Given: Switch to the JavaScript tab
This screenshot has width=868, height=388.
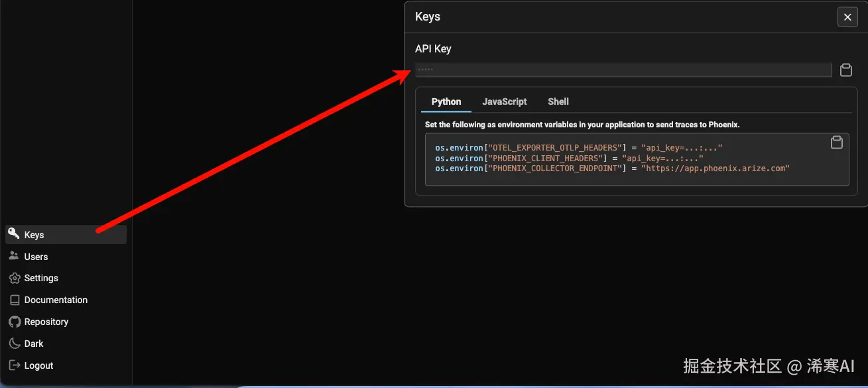Looking at the screenshot, I should [505, 101].
